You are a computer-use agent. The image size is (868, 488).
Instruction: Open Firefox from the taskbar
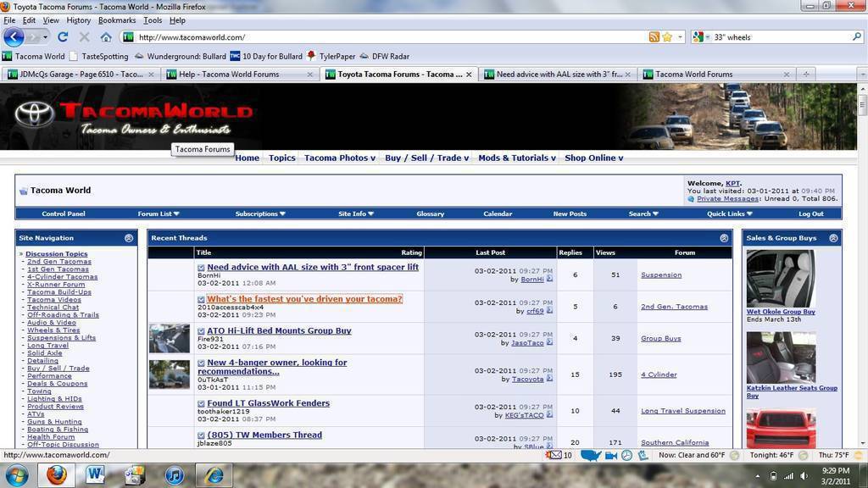click(x=57, y=475)
